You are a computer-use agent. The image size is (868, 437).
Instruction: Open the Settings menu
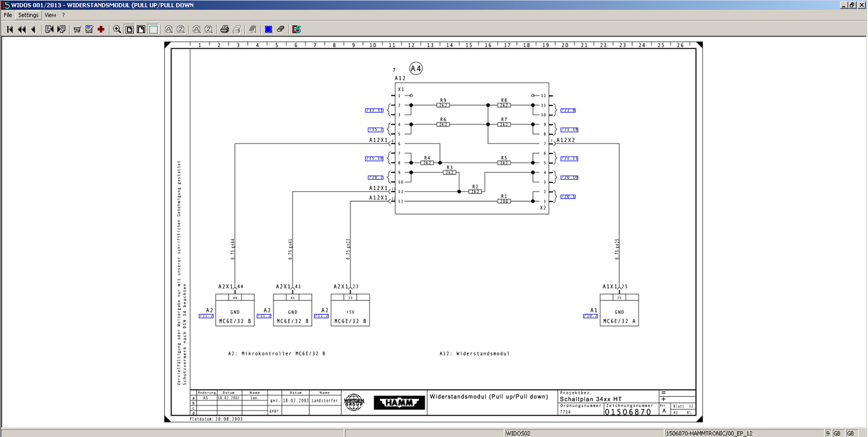pyautogui.click(x=28, y=15)
